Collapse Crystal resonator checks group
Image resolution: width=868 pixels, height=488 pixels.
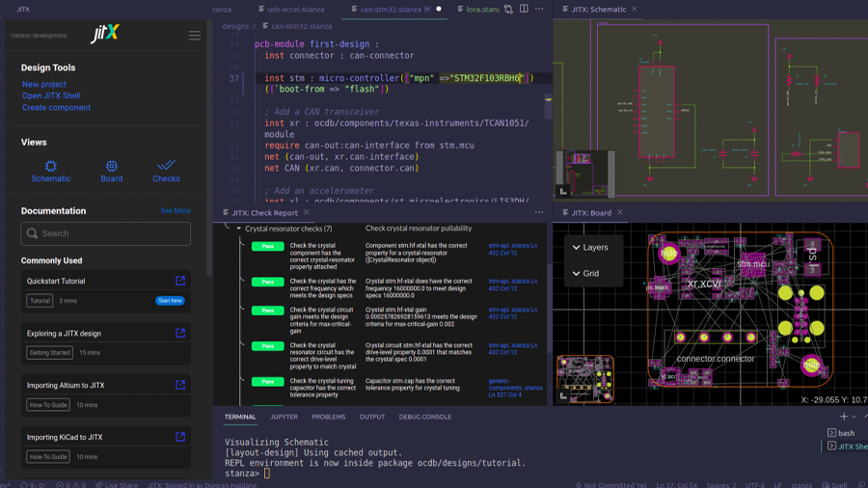pos(238,229)
